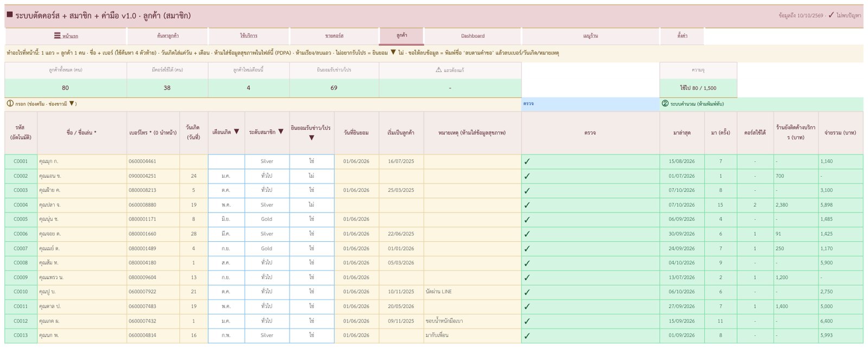The width and height of the screenshot is (868, 348).
Task: Click the total customers value 80
Action: pos(66,88)
